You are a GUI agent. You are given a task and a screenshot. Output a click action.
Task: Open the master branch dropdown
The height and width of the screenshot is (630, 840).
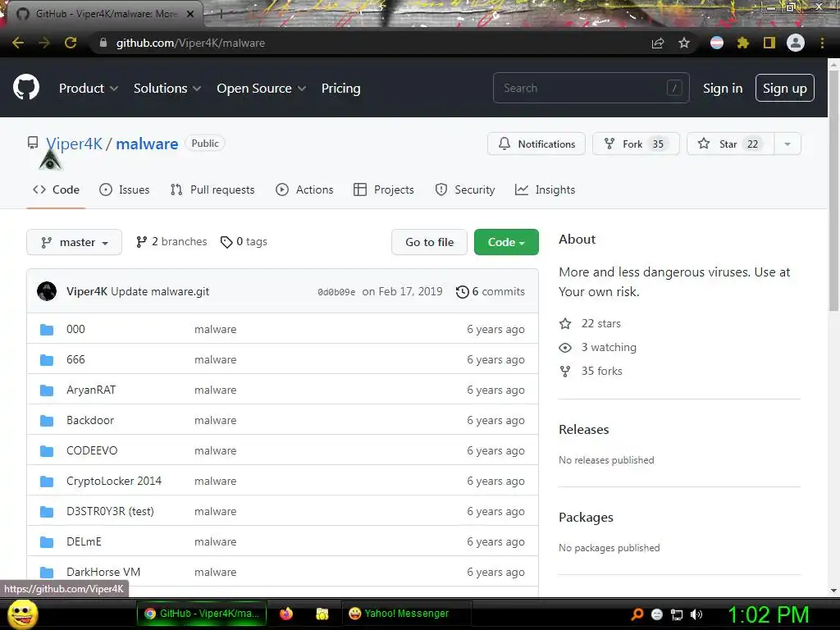(x=74, y=242)
